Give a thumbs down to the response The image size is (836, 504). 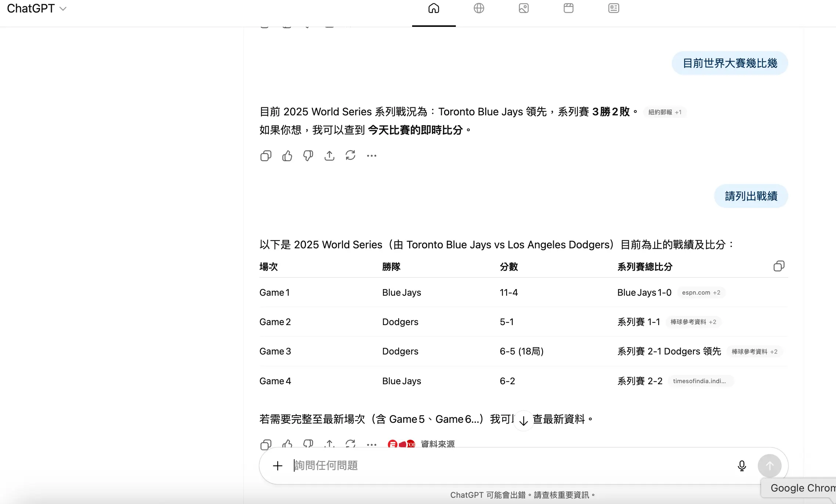(308, 155)
